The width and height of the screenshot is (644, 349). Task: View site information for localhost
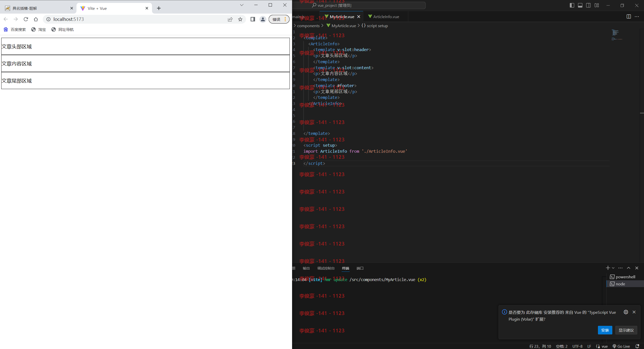[x=49, y=19]
